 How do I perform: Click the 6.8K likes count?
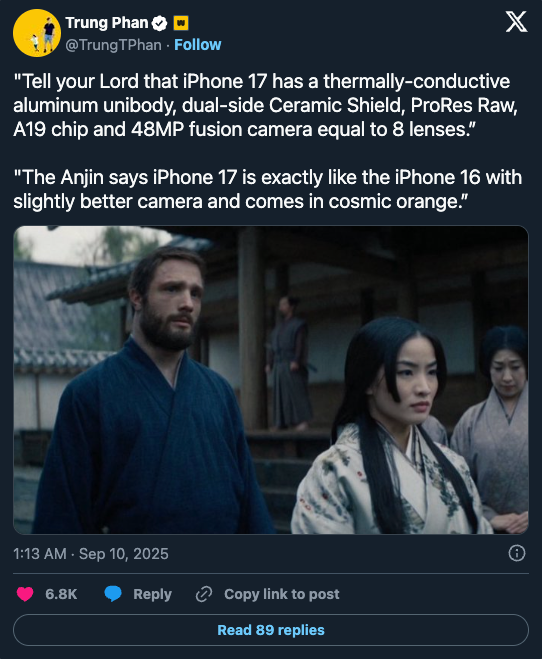tap(61, 594)
